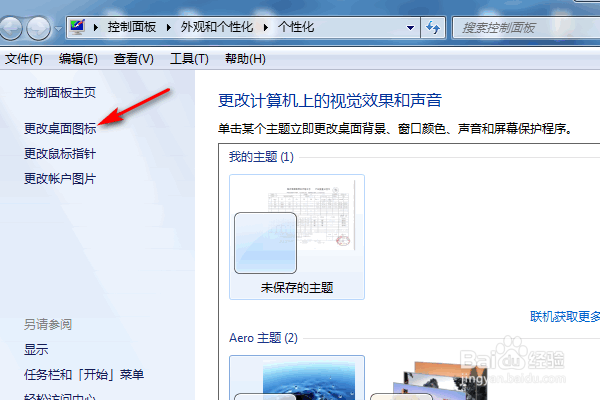The image size is (600, 400).
Task: Click the Back navigation arrow button
Action: point(10,28)
